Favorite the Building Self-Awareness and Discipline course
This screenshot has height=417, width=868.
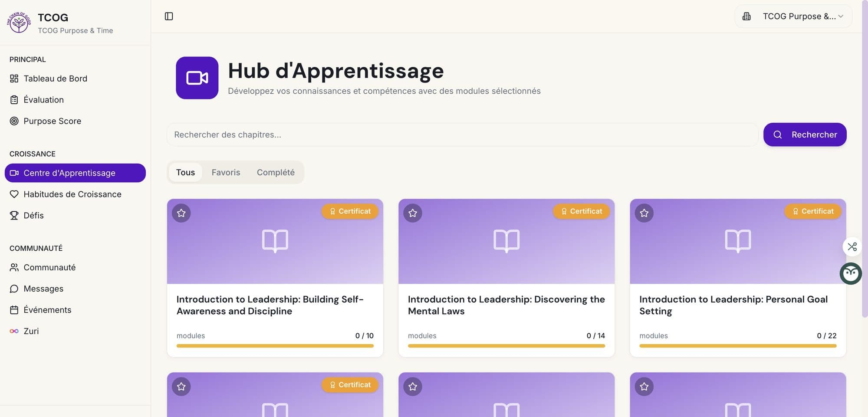click(181, 213)
